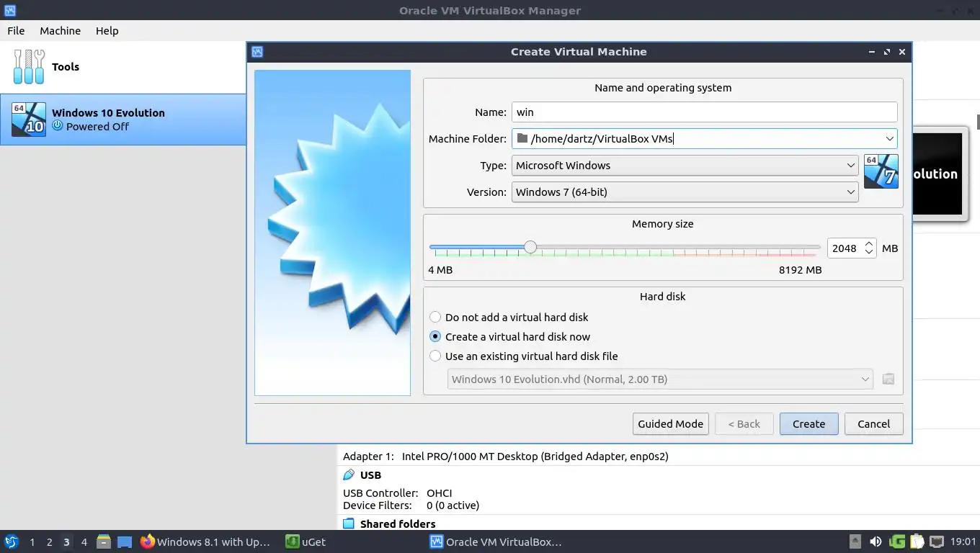Click the Guided Mode button
Screen dimensions: 980x553
tap(670, 423)
